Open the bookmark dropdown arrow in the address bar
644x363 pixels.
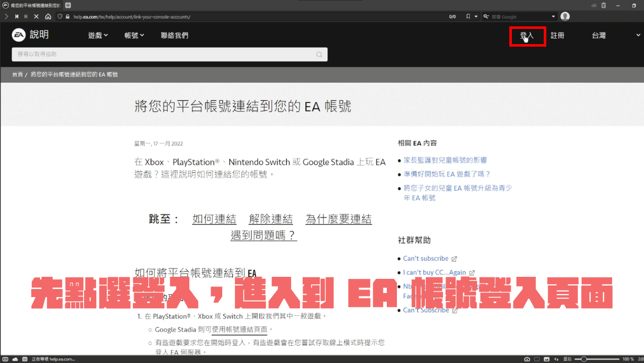(x=476, y=16)
